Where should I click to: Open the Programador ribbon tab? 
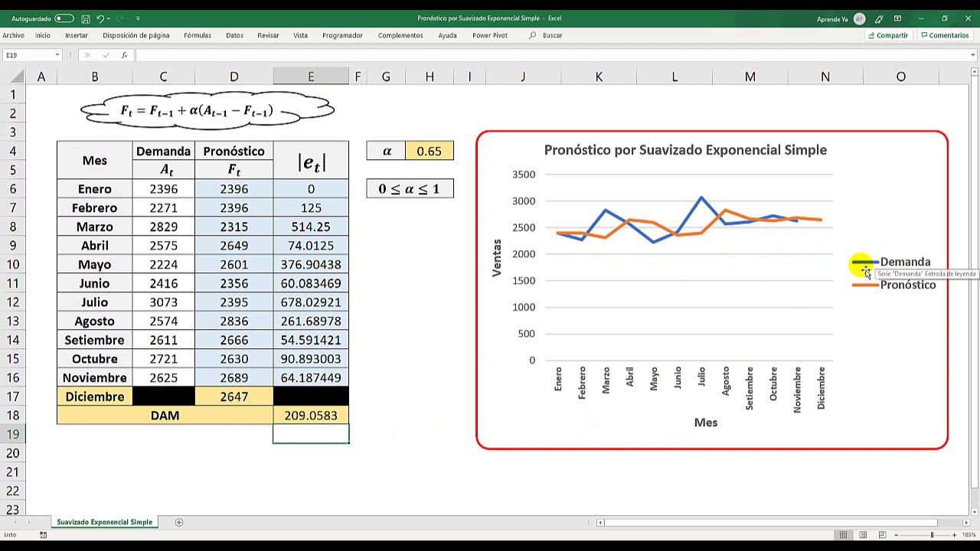pos(342,35)
